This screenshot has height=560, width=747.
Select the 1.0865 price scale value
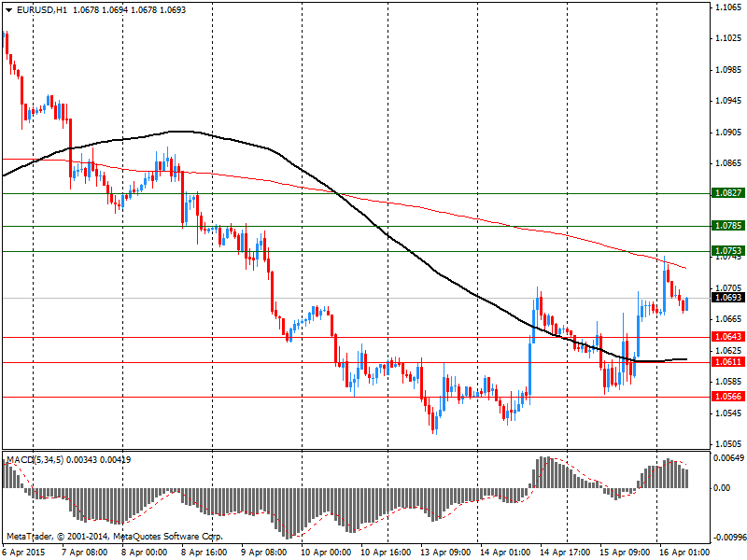tap(729, 163)
